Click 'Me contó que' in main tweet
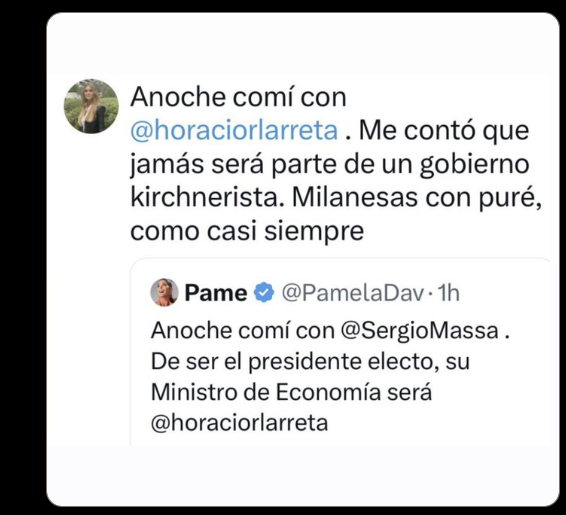566x515 pixels. [x=444, y=131]
